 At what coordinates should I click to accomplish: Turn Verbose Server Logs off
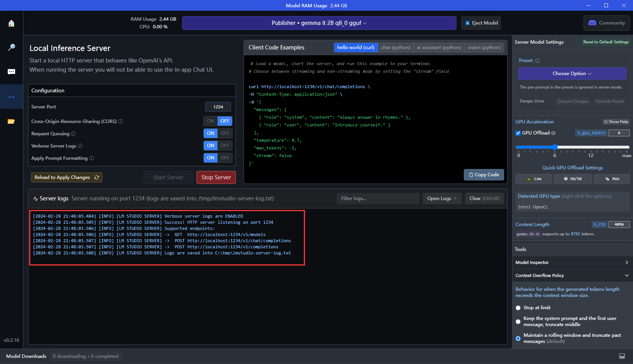(x=225, y=146)
